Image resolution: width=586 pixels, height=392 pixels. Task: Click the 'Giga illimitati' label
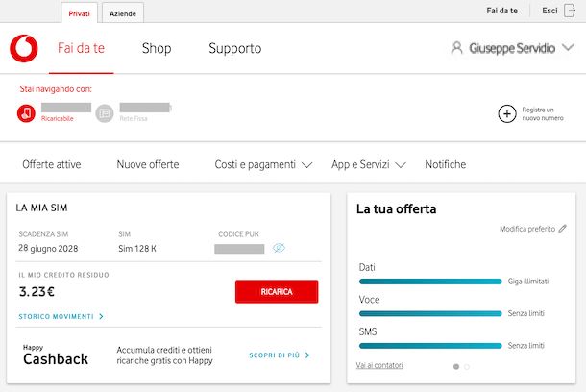pos(528,281)
